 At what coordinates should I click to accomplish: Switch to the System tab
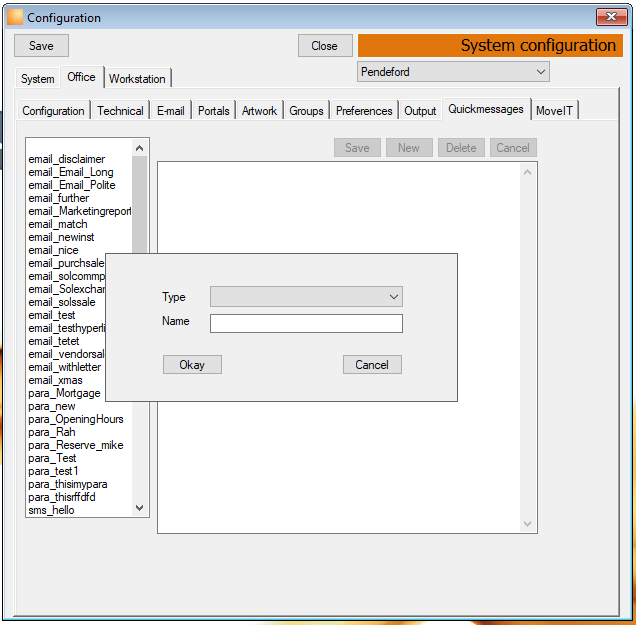coord(38,79)
